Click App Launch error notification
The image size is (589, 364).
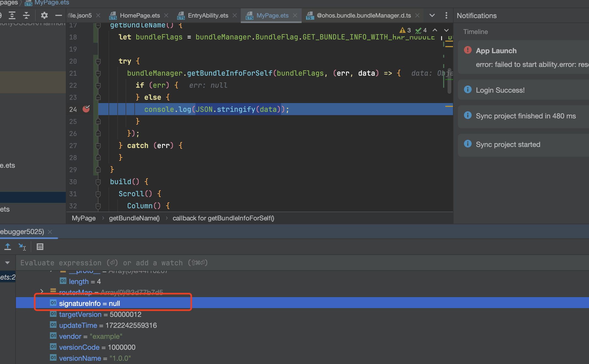[x=523, y=57]
